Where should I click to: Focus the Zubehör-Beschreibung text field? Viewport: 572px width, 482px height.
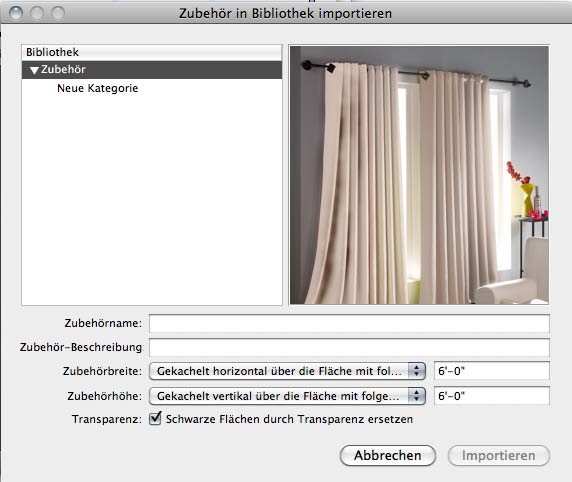point(349,347)
